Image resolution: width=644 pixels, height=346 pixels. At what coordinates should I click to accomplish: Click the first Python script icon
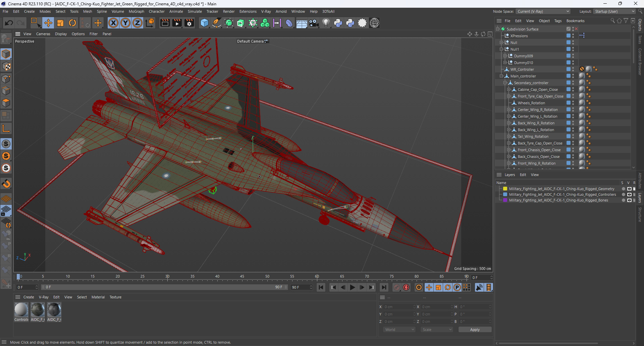pos(338,23)
